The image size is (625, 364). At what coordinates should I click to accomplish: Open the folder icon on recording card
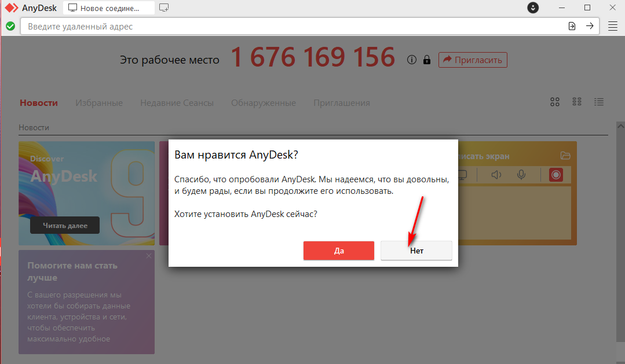(565, 156)
